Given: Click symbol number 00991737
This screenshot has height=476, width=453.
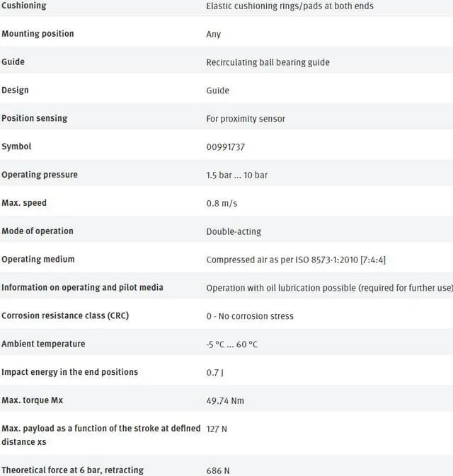Looking at the screenshot, I should [226, 147].
